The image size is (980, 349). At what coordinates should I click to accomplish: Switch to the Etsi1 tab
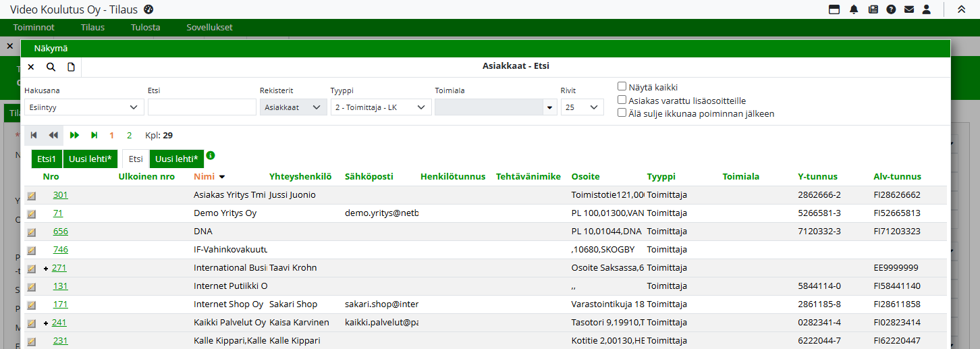point(47,159)
